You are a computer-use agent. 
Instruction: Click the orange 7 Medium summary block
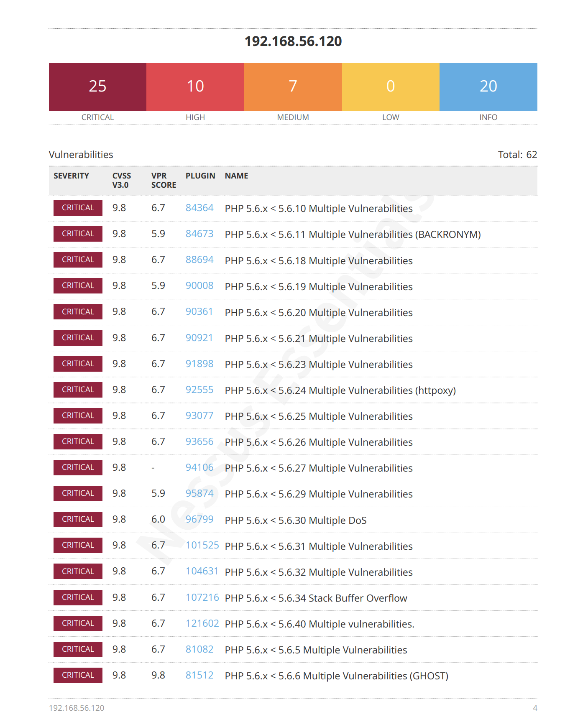[x=293, y=87]
